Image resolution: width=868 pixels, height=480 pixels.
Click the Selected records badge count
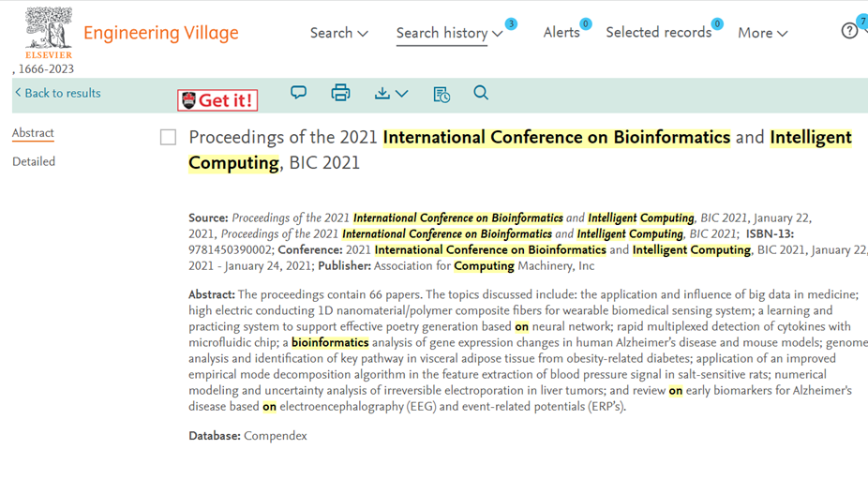coord(717,23)
